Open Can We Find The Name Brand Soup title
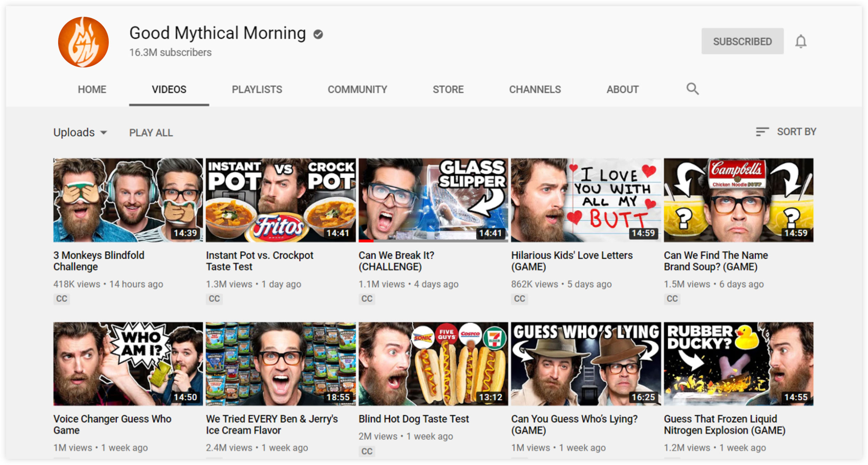The width and height of the screenshot is (868, 465). [x=716, y=261]
